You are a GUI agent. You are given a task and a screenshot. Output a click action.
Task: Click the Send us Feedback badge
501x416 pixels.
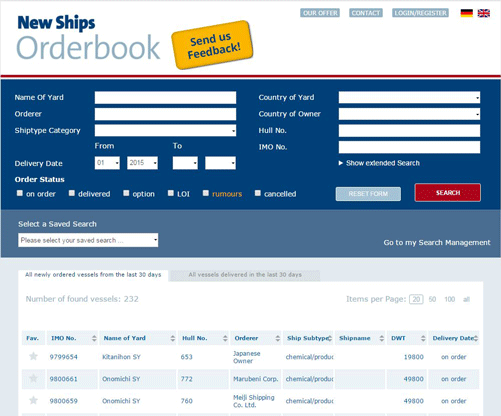212,45
